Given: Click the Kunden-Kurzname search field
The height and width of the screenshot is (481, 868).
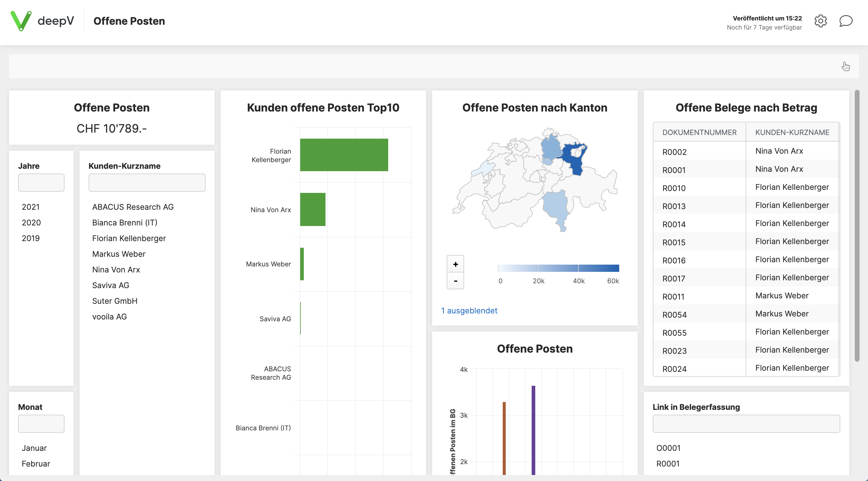Looking at the screenshot, I should coord(146,183).
